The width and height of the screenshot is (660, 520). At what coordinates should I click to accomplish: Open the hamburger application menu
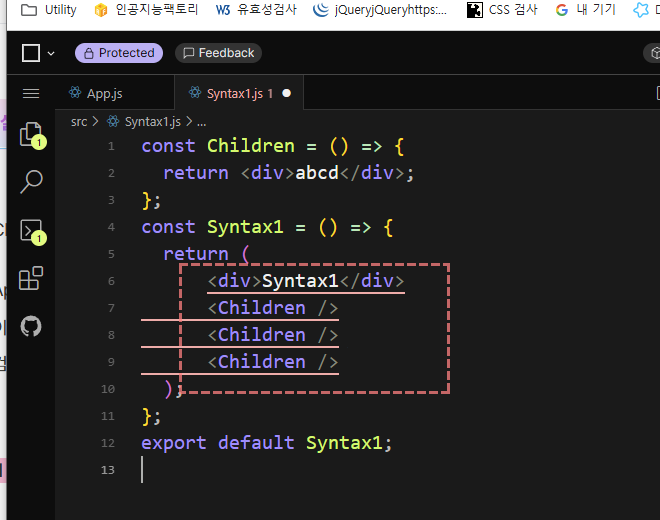pos(31,93)
